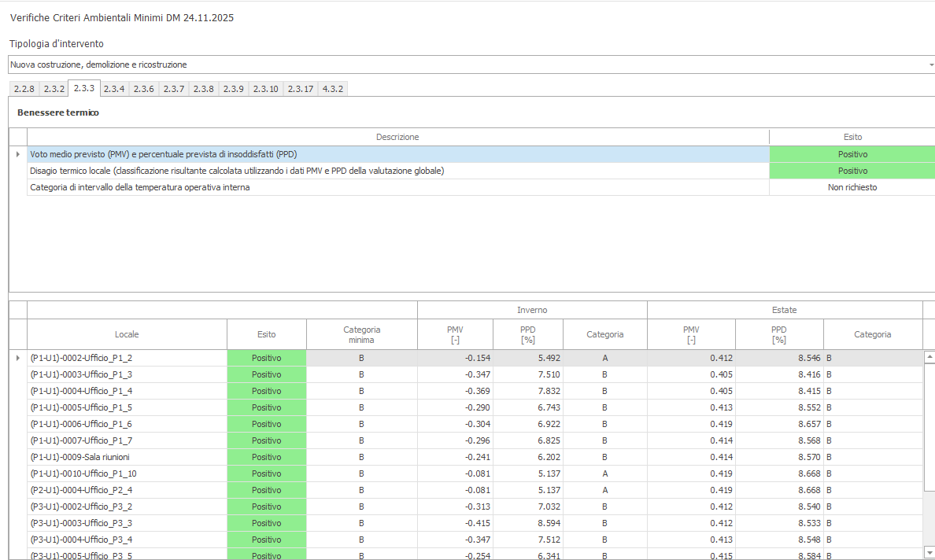Click the Descrizione column header
This screenshot has width=935, height=560.
click(397, 137)
